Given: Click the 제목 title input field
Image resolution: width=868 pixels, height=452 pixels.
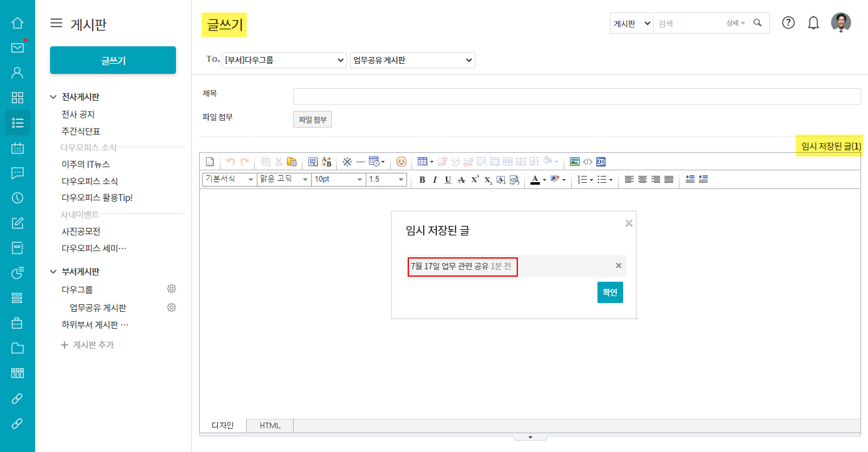Looking at the screenshot, I should 576,96.
